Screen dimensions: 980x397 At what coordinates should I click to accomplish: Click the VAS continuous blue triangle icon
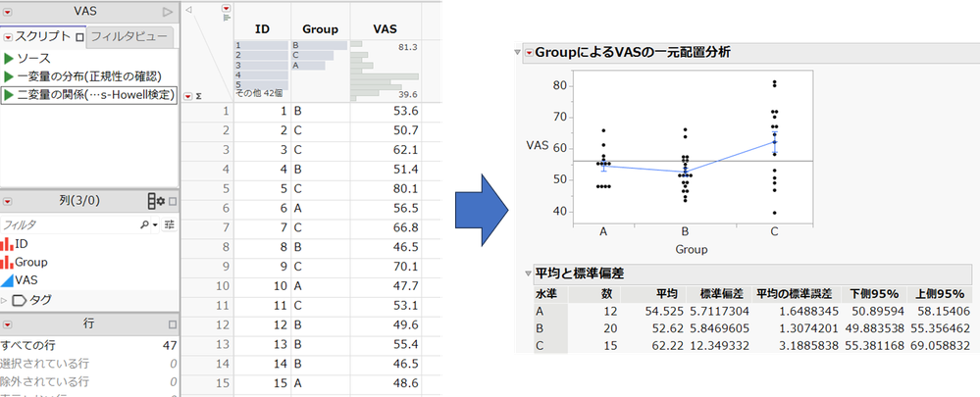click(8, 280)
